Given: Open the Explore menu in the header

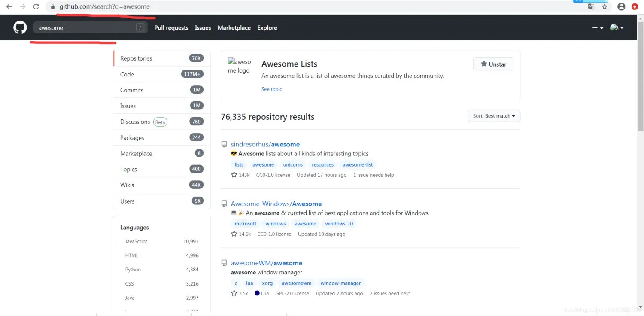Looking at the screenshot, I should tap(267, 27).
